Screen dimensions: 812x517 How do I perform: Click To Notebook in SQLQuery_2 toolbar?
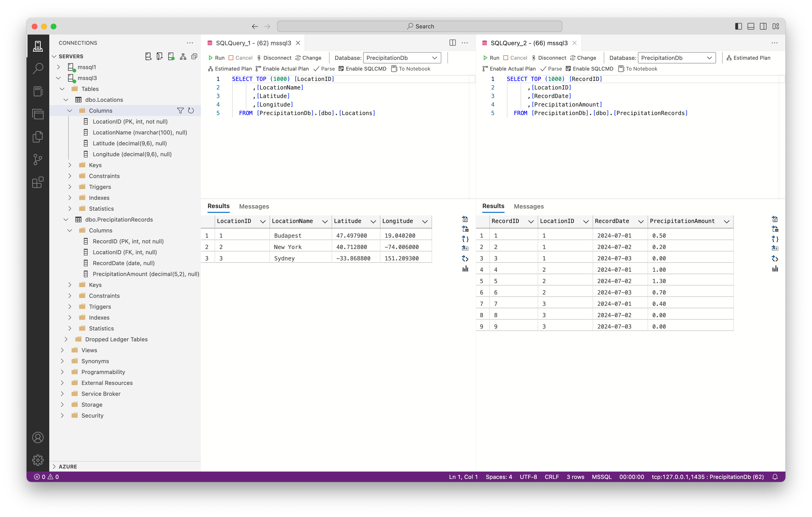638,69
